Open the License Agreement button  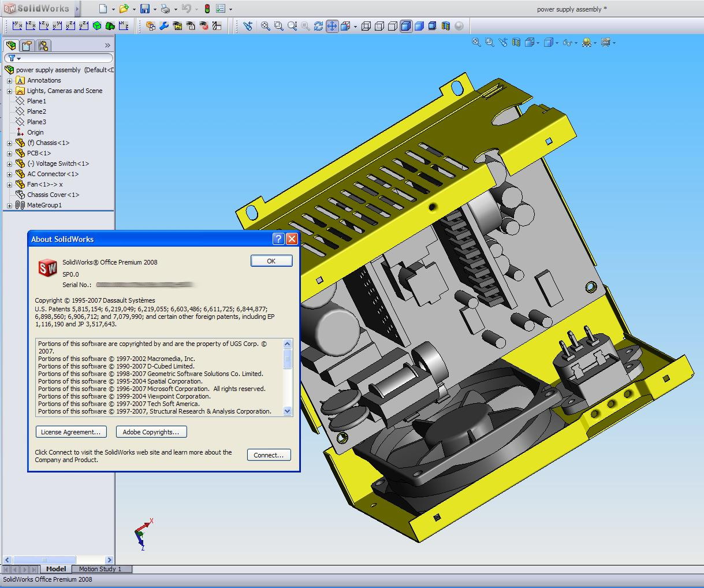[71, 432]
